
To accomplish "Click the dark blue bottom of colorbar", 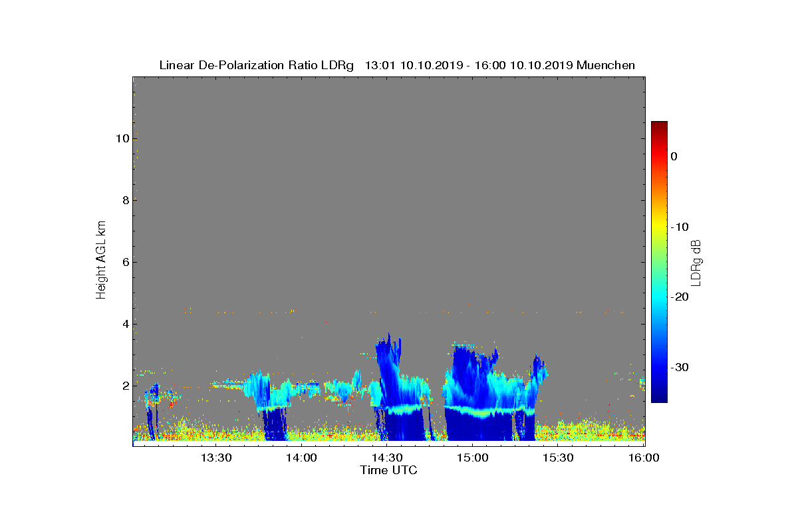I will coord(659,396).
